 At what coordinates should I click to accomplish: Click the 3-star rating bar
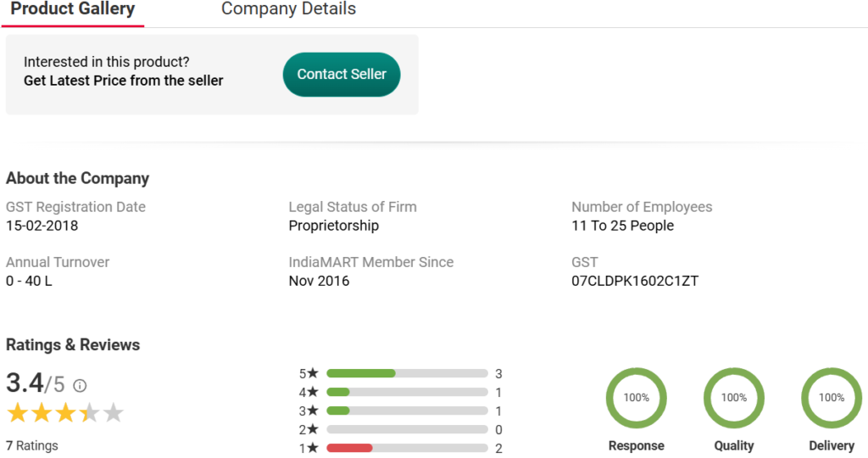tap(407, 411)
